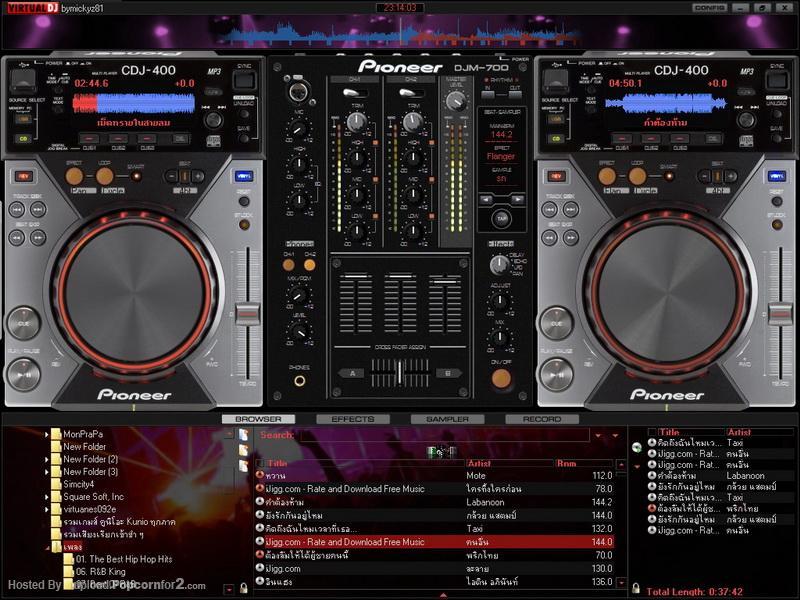Toggle the playlist panel lock icon

(x=636, y=588)
